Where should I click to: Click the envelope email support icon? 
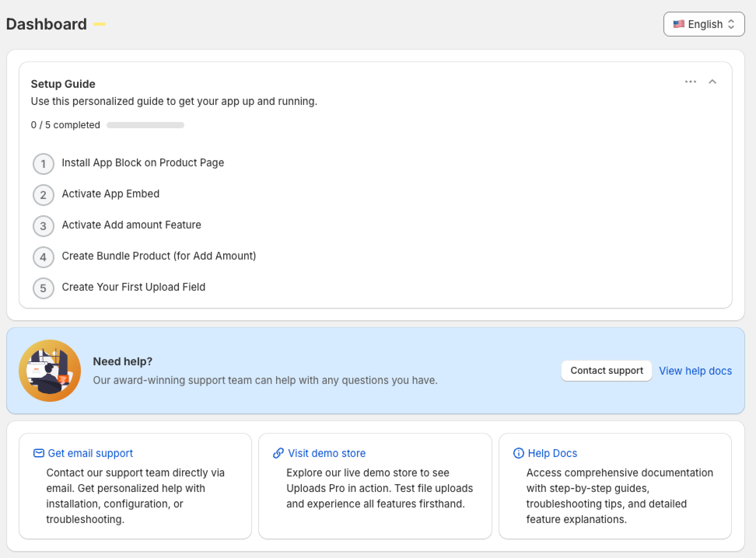point(38,453)
